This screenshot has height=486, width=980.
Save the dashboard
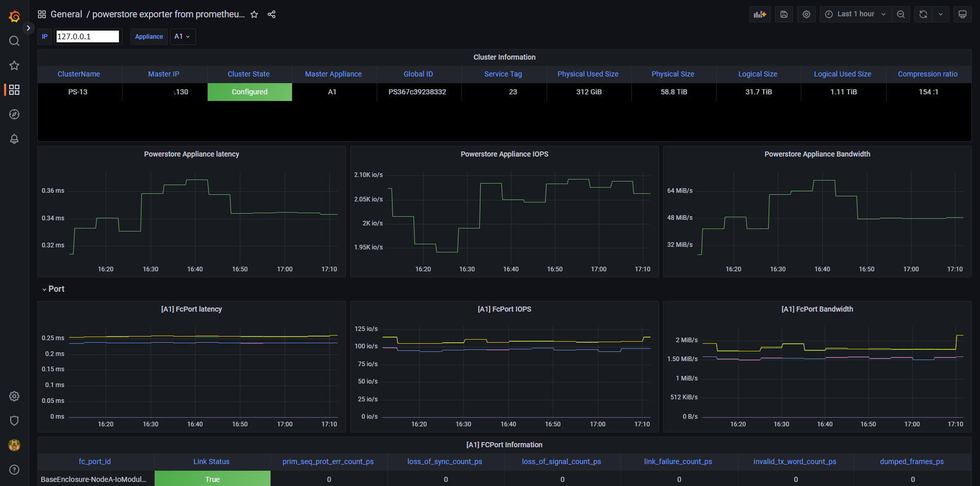click(784, 14)
